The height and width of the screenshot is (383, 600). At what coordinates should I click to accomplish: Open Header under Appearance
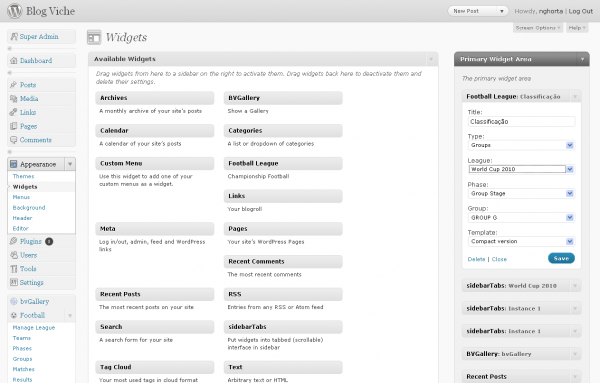[x=22, y=218]
